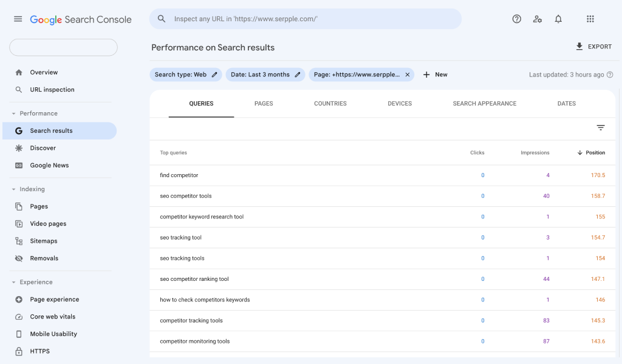Click the Core web vitals gauge icon
This screenshot has height=364, width=622.
click(x=19, y=317)
